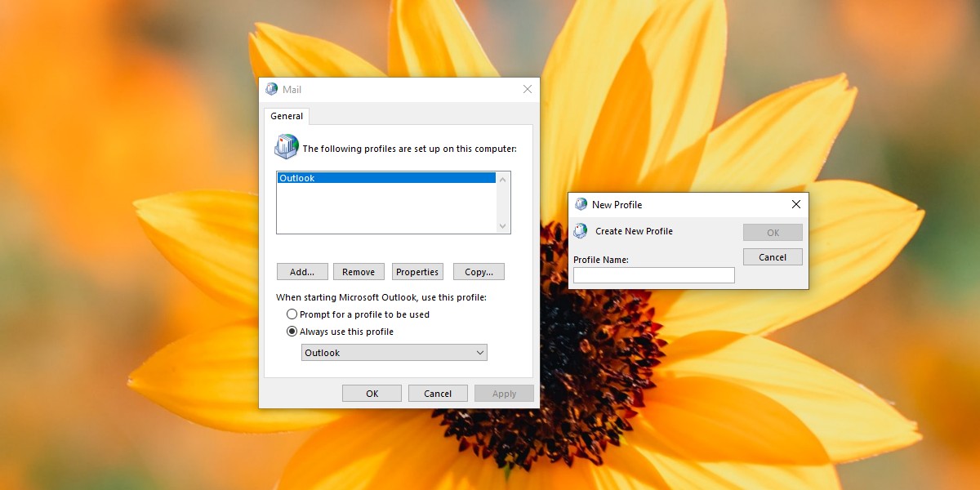Click the Add... button
The width and height of the screenshot is (980, 490).
[302, 272]
